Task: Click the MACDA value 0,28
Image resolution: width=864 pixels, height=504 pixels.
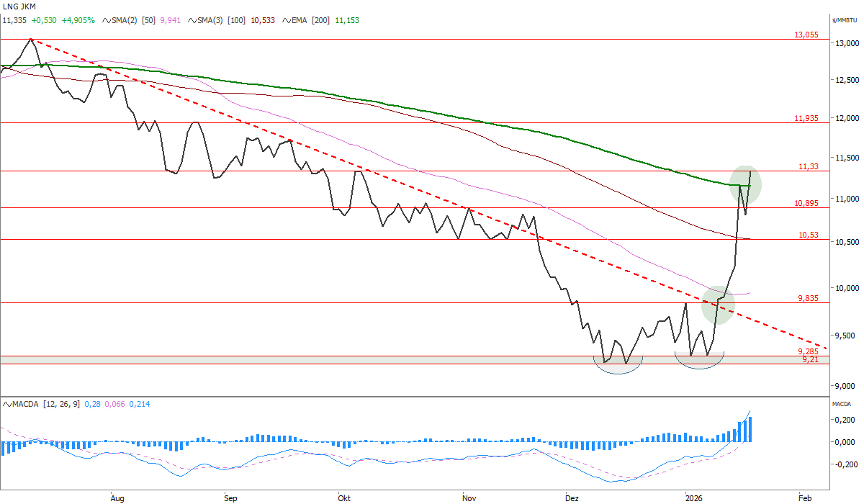Action: coord(92,405)
